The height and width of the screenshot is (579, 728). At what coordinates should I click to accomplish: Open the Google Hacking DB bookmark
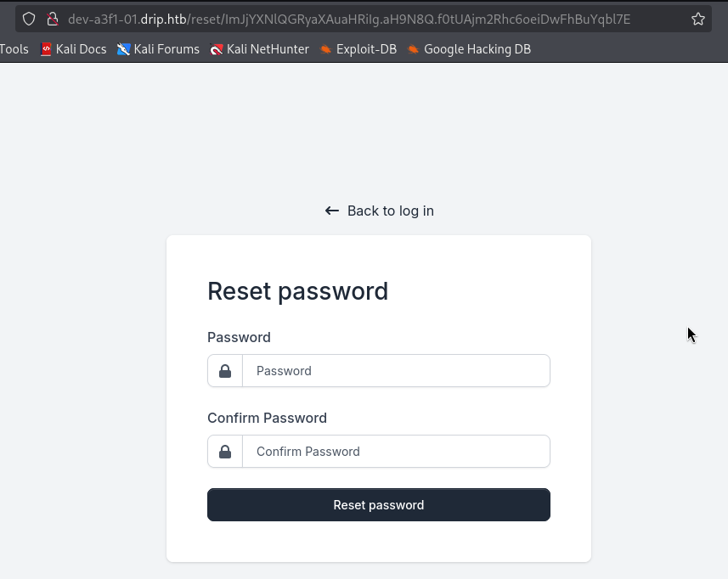[469, 49]
